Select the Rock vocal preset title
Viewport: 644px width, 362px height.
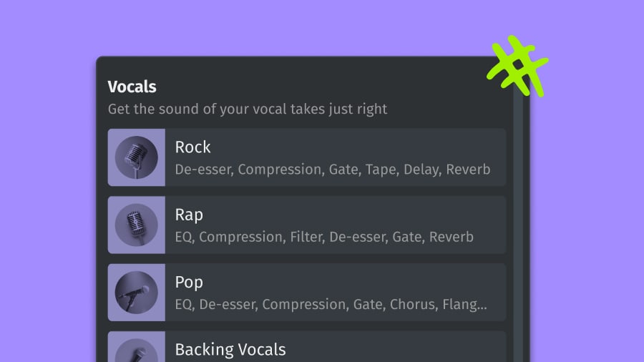pos(192,147)
